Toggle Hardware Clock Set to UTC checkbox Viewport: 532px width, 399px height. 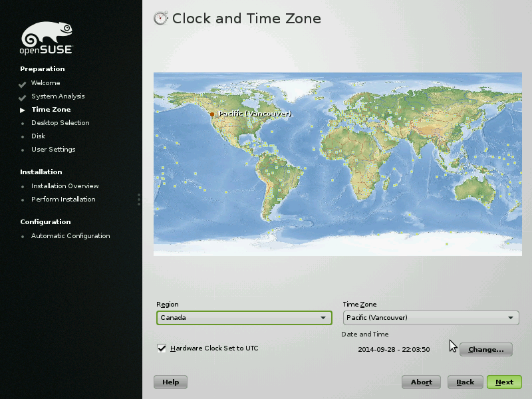(162, 348)
